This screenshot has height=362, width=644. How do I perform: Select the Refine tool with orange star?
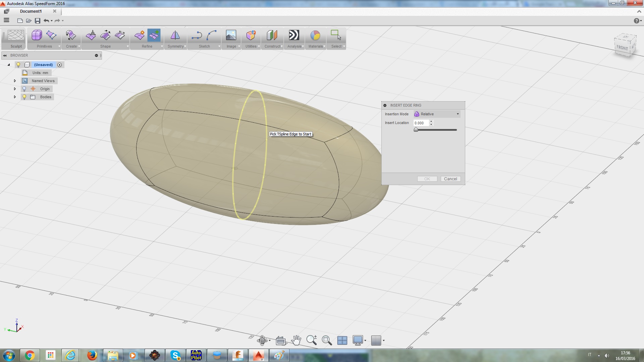[140, 35]
